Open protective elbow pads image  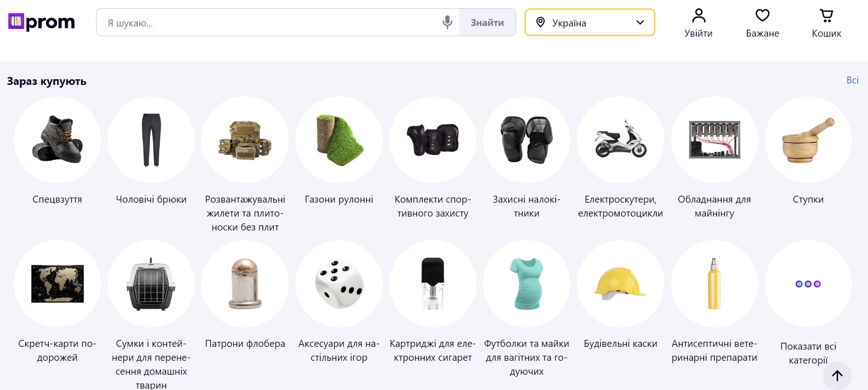click(526, 140)
